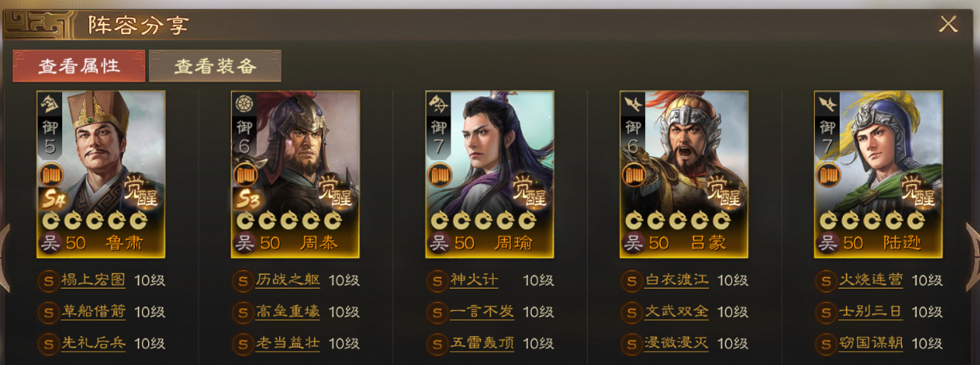Switch to the 查看属性 tab
Image resolution: width=980 pixels, height=365 pixels.
click(79, 66)
